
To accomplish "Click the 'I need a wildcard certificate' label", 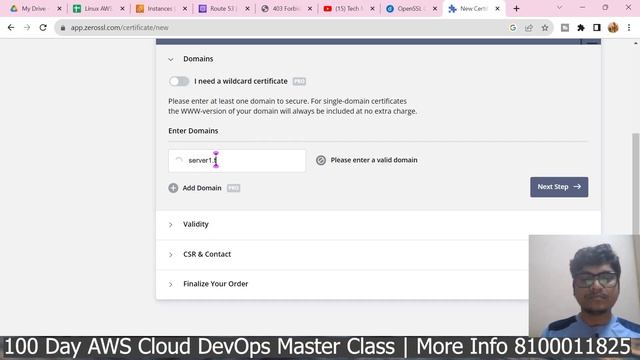I will point(241,81).
